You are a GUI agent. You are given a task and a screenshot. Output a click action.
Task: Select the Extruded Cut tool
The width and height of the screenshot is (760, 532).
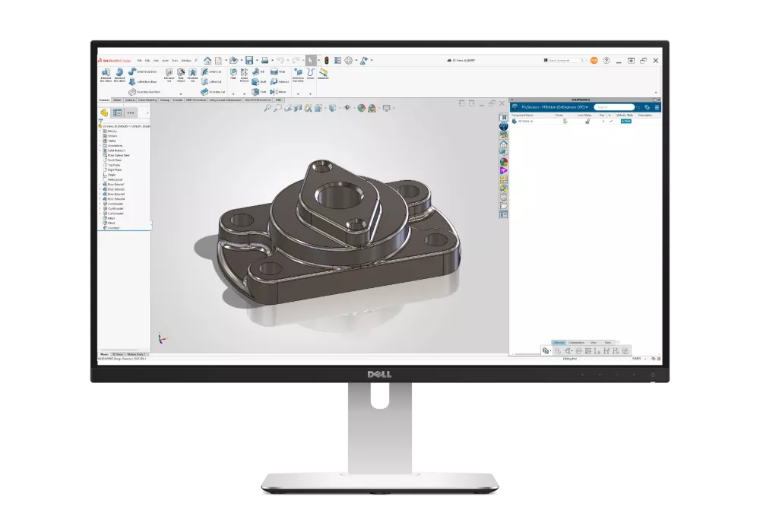[169, 75]
